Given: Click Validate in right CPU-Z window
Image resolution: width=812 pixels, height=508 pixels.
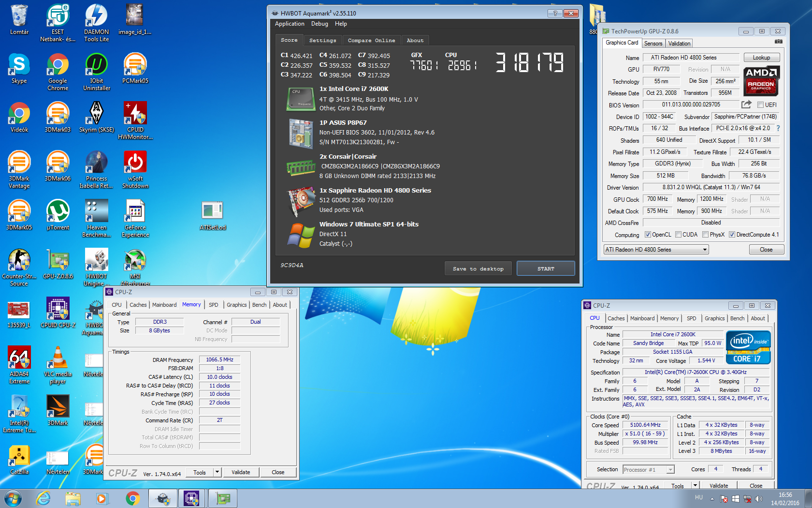Looking at the screenshot, I should [719, 486].
